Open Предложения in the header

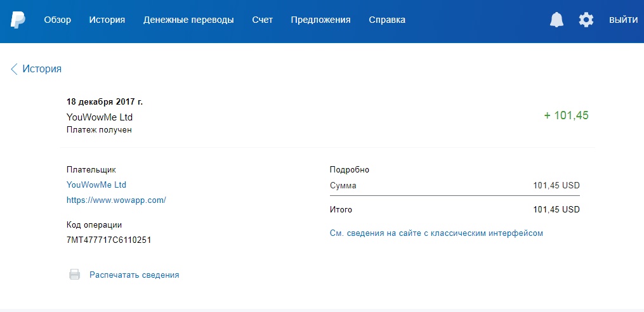[x=321, y=20]
